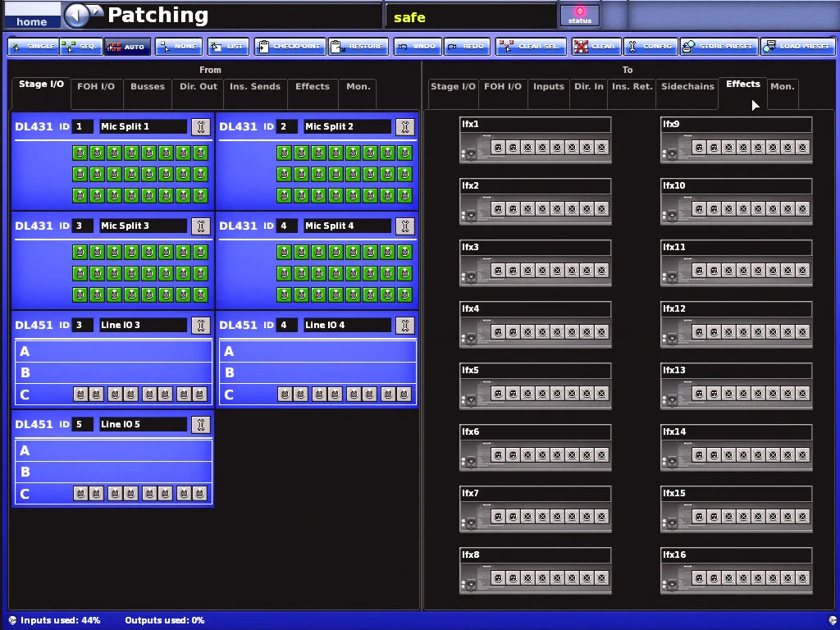Select the Ifx5 effects rack thumbnail

coord(535,394)
